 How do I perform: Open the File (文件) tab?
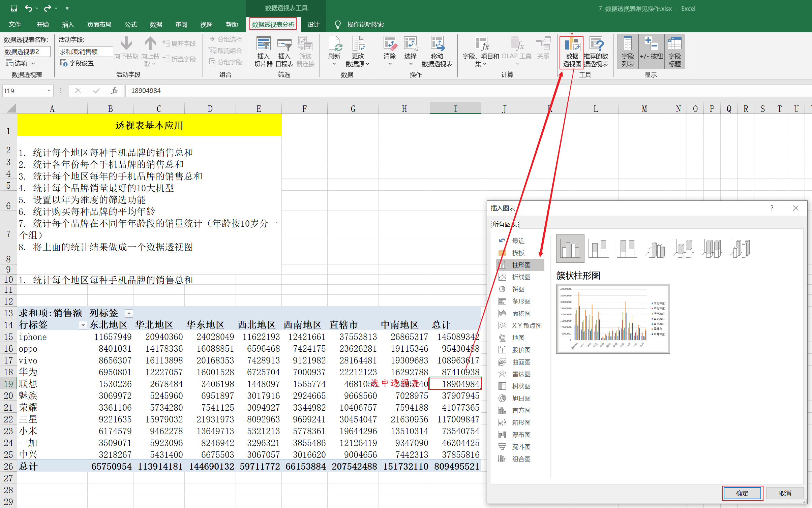[15, 25]
